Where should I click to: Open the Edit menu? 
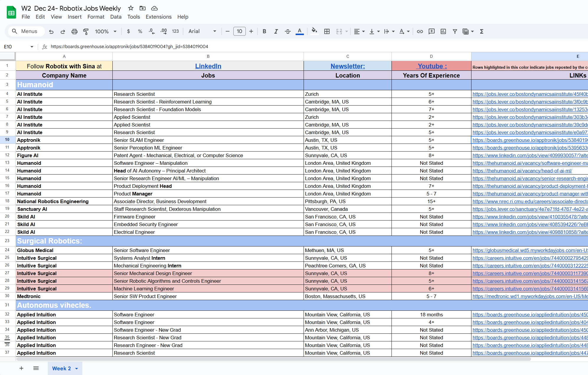pyautogui.click(x=40, y=17)
